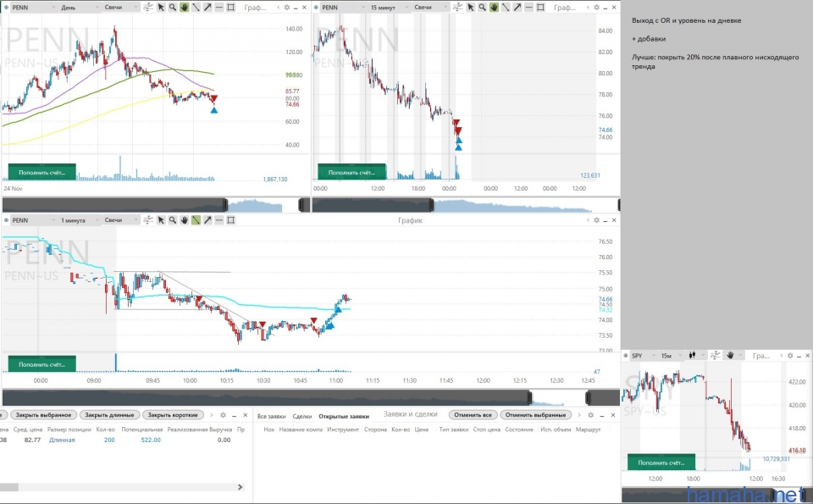Viewport: 813px width, 504px height.
Task: Select active line tool in PENN 1-minute chart
Action: [x=196, y=220]
